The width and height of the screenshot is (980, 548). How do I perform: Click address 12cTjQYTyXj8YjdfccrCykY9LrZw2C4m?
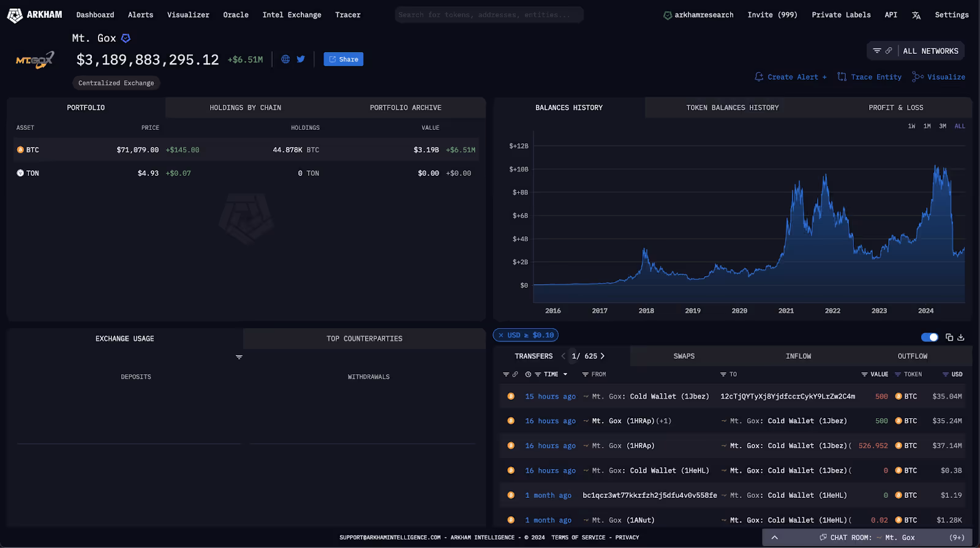tap(788, 397)
